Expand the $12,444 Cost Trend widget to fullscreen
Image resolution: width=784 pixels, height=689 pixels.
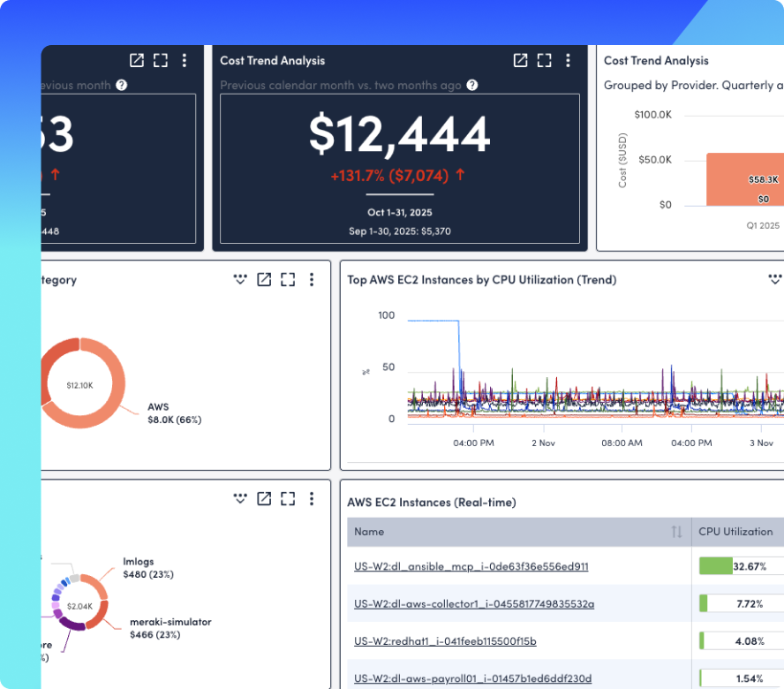point(545,60)
